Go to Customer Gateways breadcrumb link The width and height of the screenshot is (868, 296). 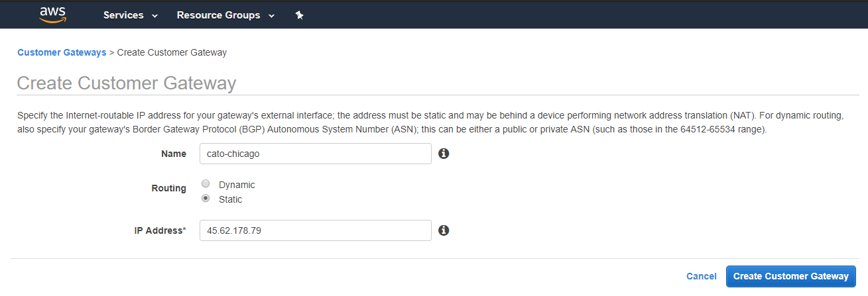[62, 52]
